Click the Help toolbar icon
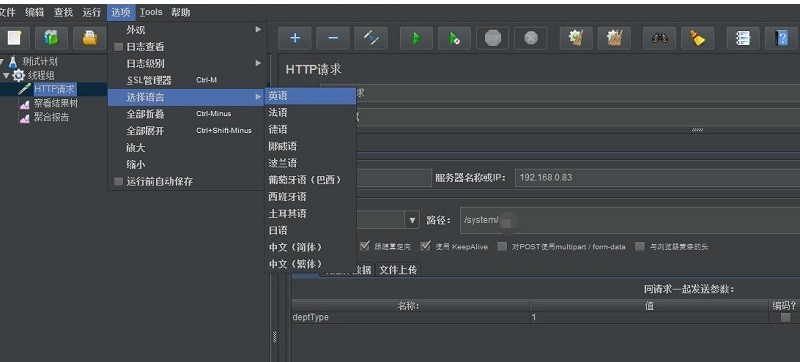800x362 pixels. click(x=781, y=38)
